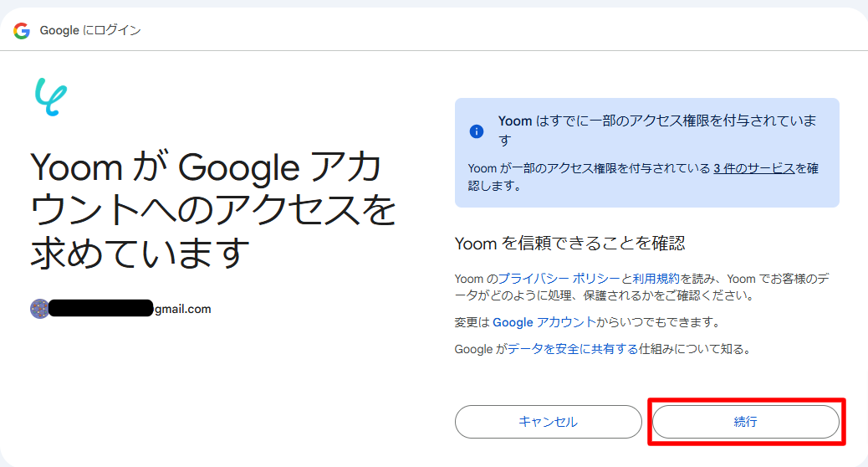Click the Google にログイン header text
The image size is (868, 467).
pyautogui.click(x=90, y=30)
